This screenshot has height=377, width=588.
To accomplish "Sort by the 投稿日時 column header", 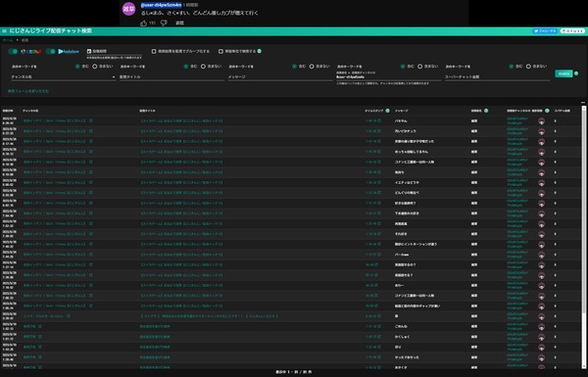I will point(8,111).
